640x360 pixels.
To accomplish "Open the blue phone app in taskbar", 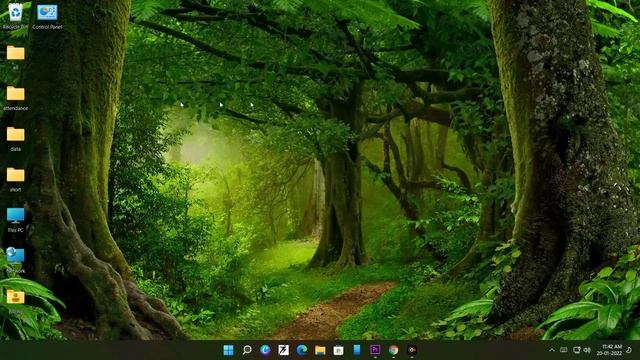I will (357, 350).
